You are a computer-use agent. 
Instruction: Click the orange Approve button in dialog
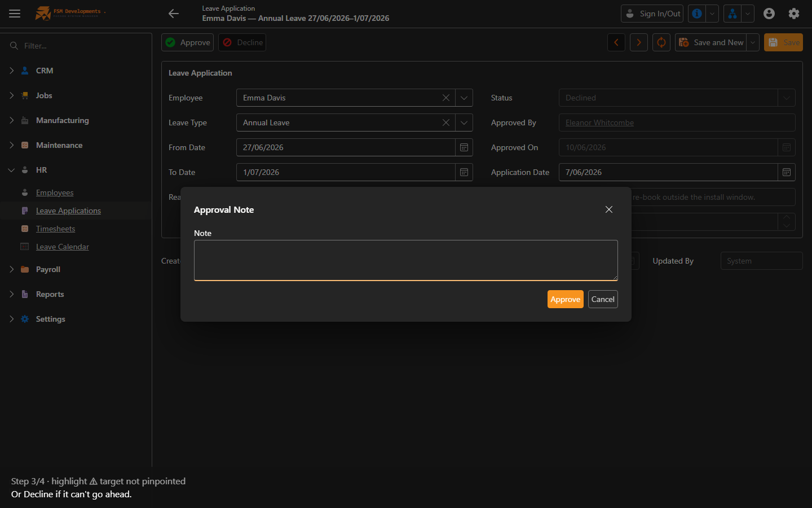coord(566,299)
